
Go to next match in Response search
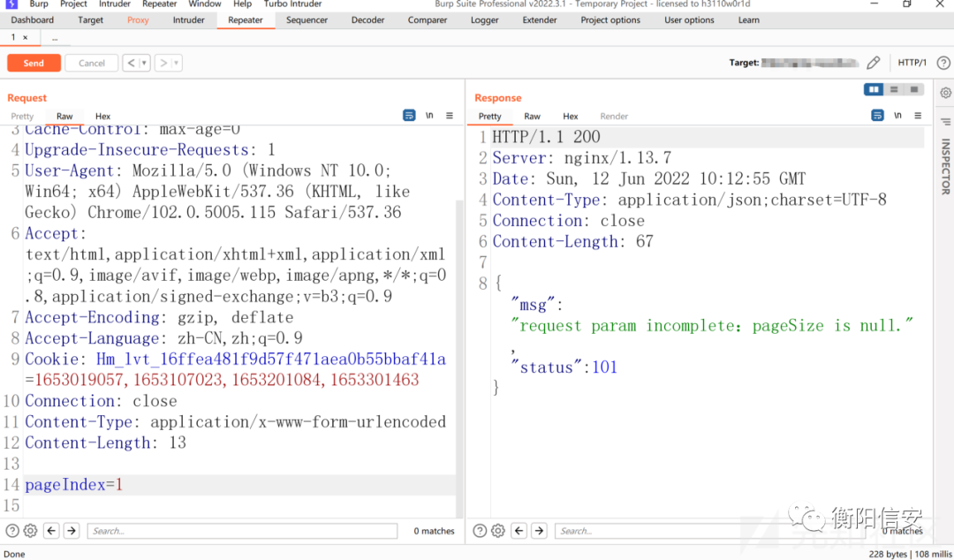tap(539, 531)
